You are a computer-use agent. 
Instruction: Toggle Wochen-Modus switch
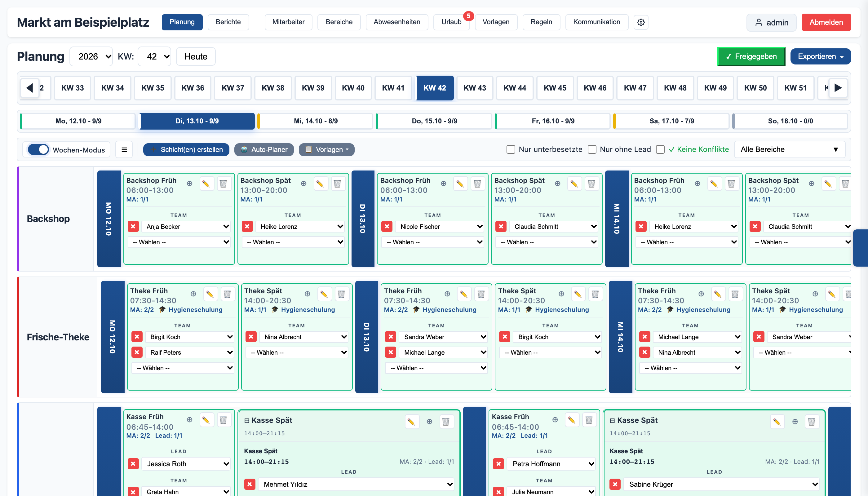click(x=38, y=149)
